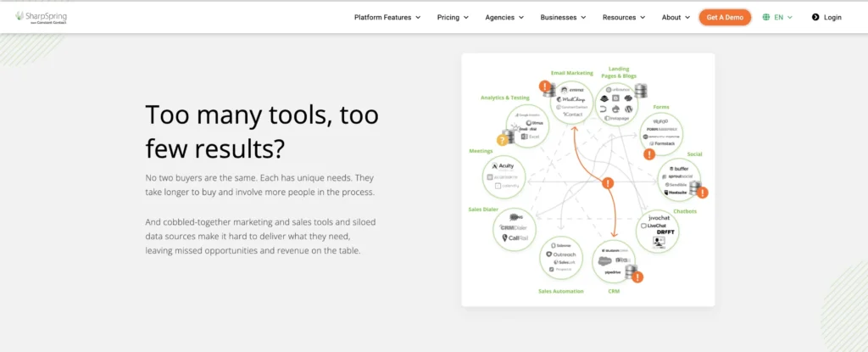Click the database icon beside Landing Pages circle

[x=641, y=91]
